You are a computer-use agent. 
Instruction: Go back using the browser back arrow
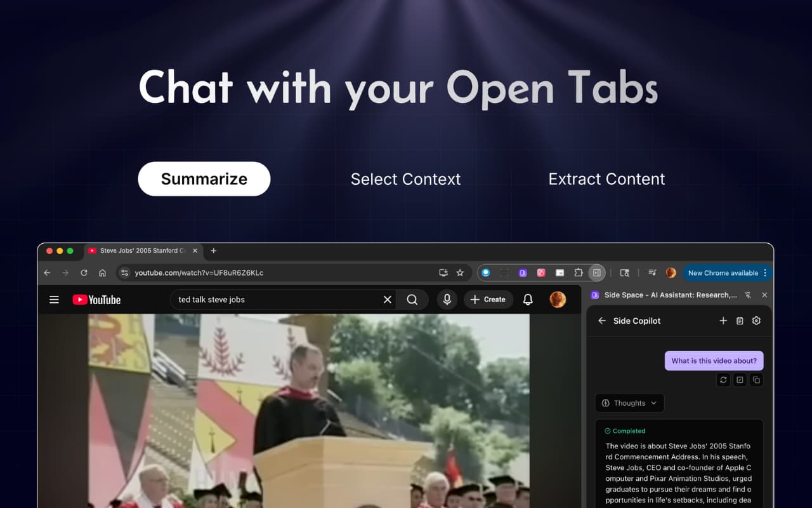click(x=47, y=273)
